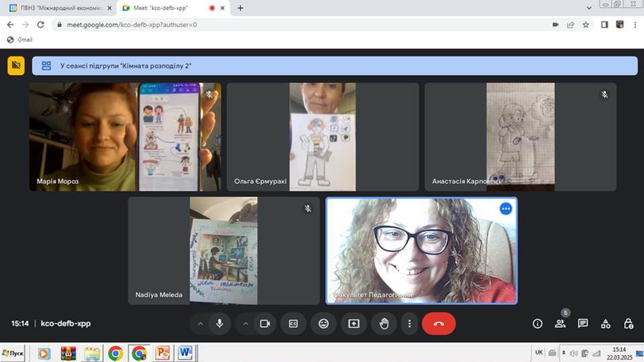Open the Пуск start menu
The image size is (644, 362).
pos(13,353)
